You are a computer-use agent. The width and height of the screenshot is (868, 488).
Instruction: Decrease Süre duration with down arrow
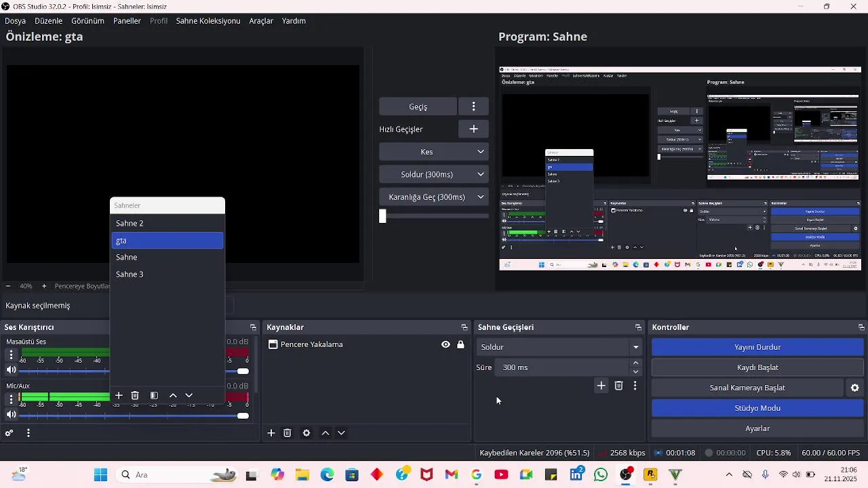point(635,371)
